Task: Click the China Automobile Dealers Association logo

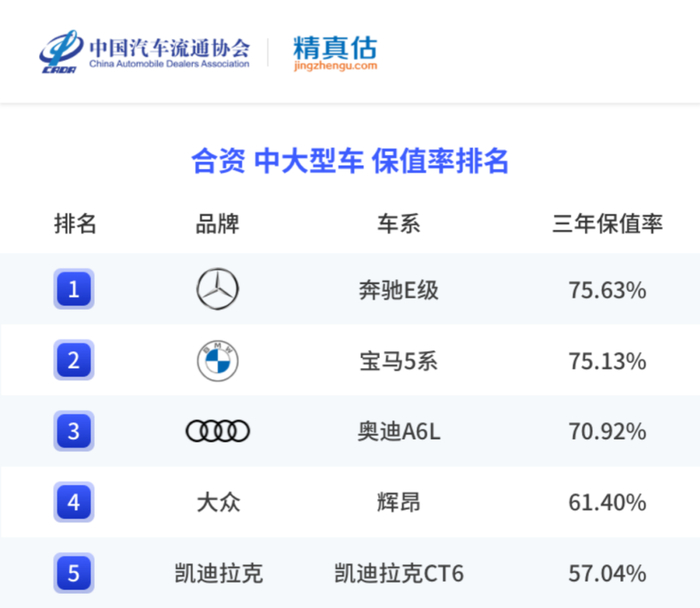Action: click(x=63, y=52)
